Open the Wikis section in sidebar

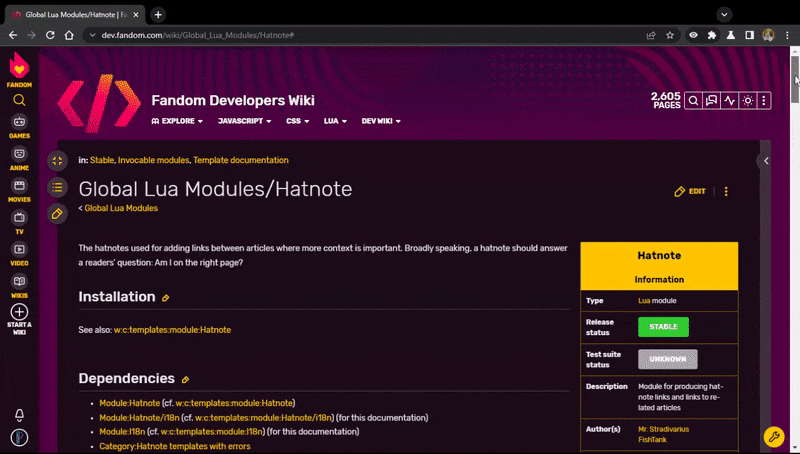coord(19,286)
